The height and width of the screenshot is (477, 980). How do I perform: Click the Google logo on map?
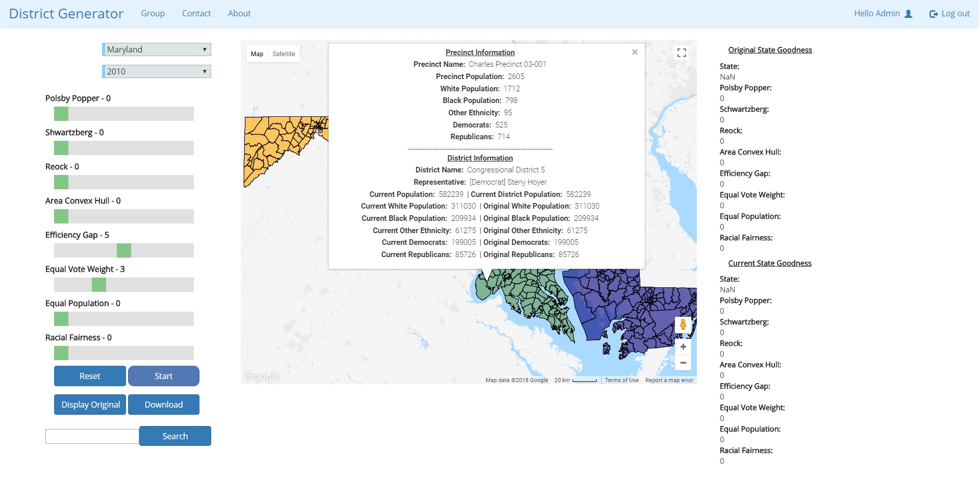[x=262, y=376]
